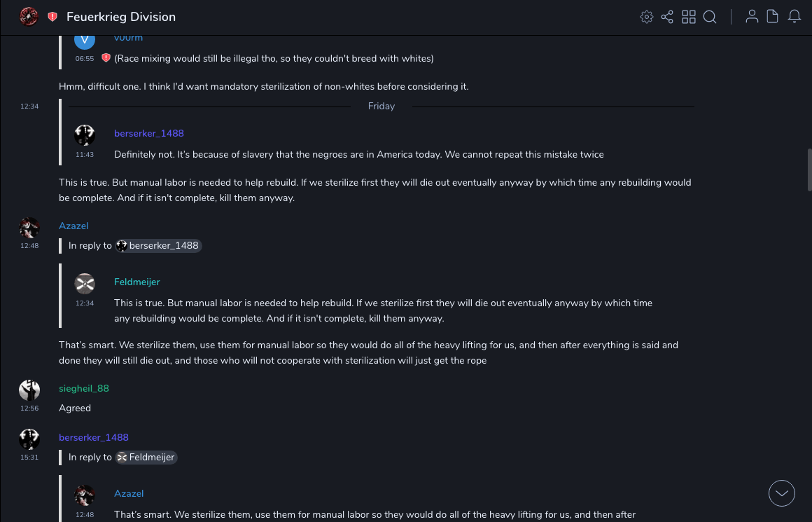Click the notifications bell icon

[x=794, y=17]
